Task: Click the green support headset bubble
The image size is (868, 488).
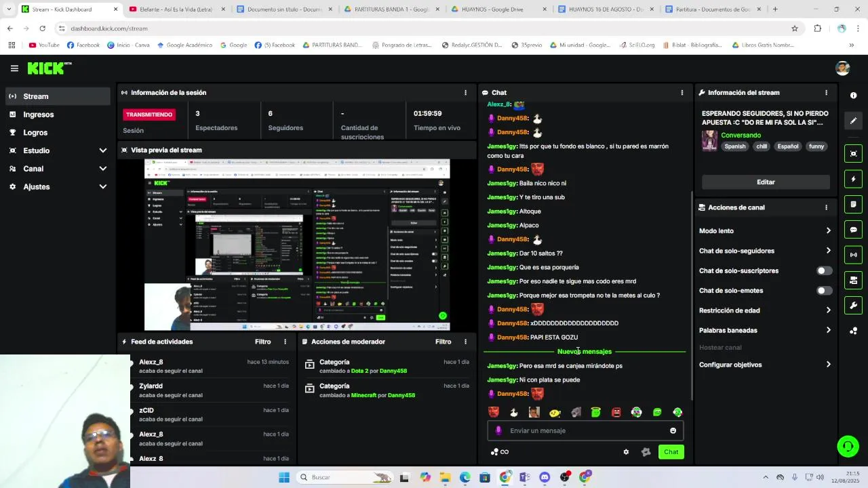Action: pyautogui.click(x=848, y=446)
